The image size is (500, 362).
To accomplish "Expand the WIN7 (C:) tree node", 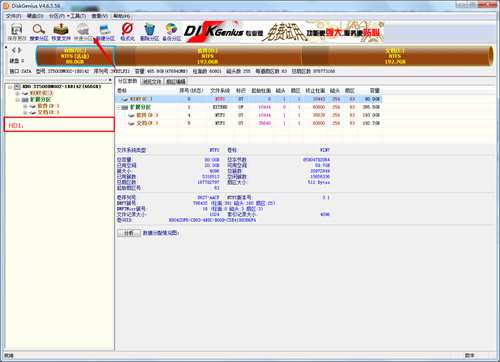I will (x=17, y=93).
